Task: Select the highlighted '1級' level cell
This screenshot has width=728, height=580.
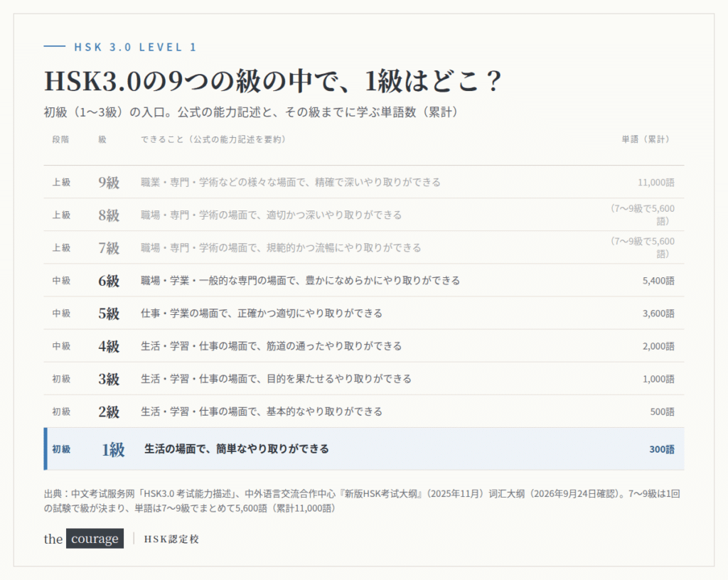Action: point(113,449)
